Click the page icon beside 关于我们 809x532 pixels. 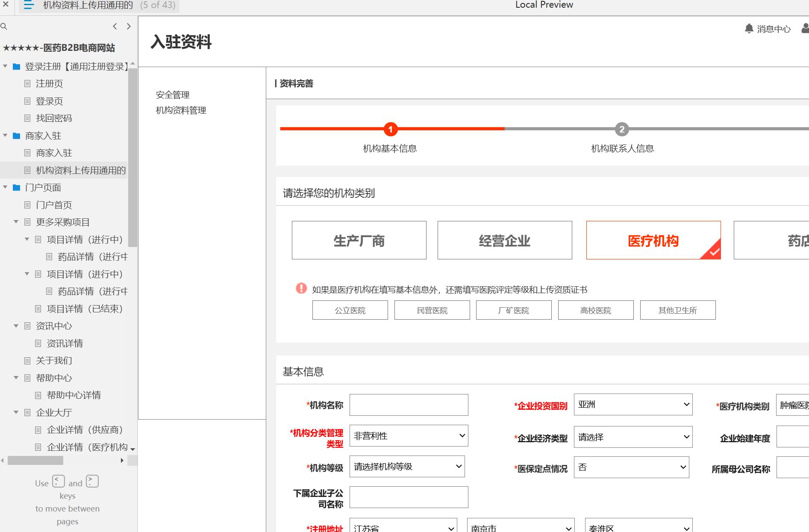pyautogui.click(x=27, y=361)
